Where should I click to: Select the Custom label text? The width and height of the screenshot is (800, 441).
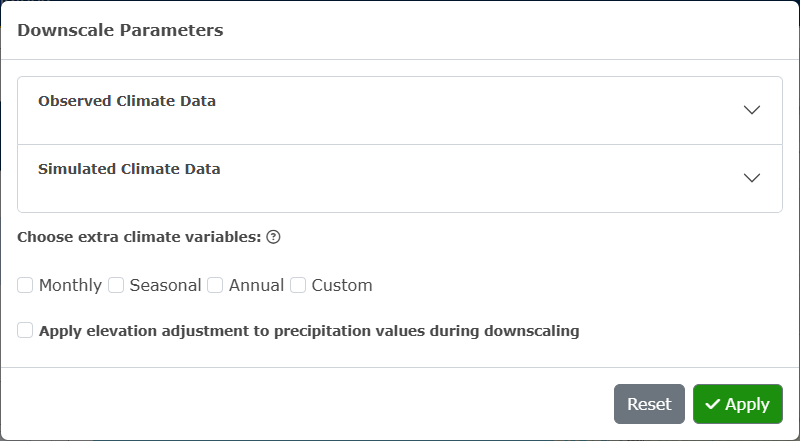click(x=342, y=285)
